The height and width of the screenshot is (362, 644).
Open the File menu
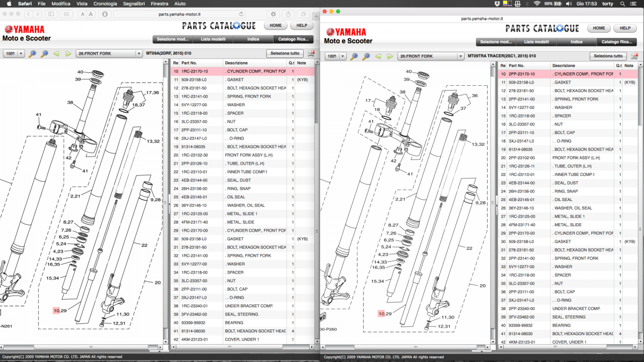[x=41, y=4]
